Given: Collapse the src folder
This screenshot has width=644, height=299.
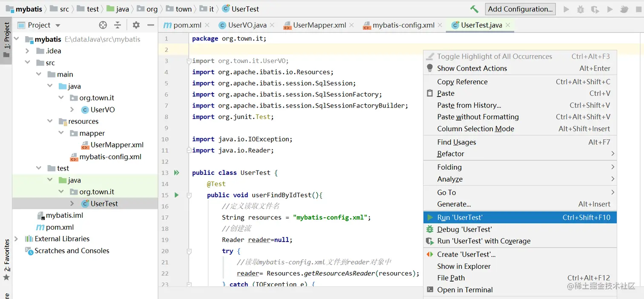Looking at the screenshot, I should [x=27, y=63].
